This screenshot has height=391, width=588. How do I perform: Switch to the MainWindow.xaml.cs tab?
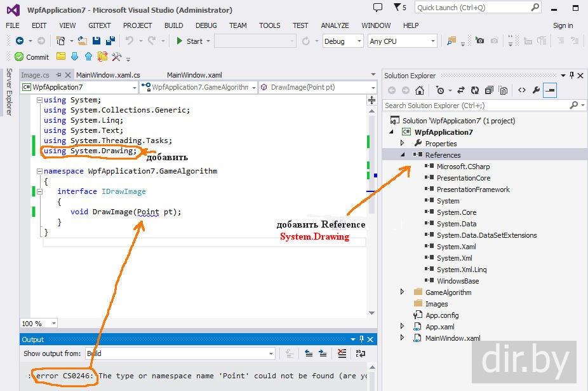pyautogui.click(x=108, y=75)
